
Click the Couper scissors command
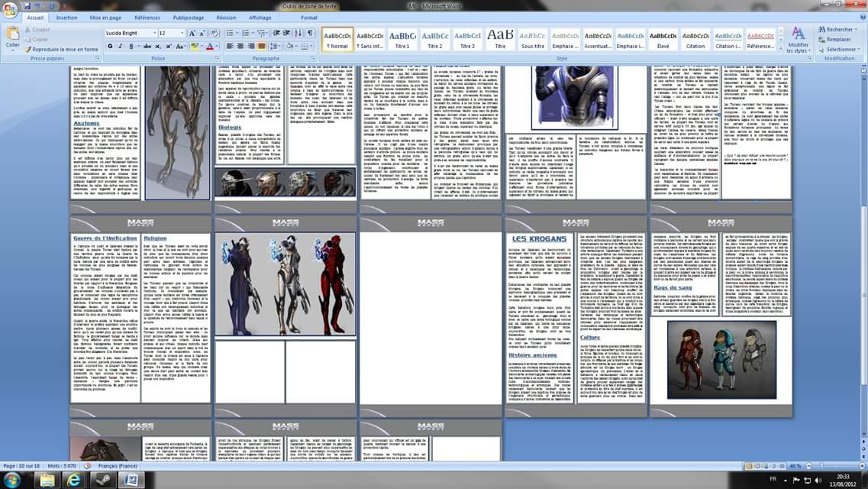[37, 30]
